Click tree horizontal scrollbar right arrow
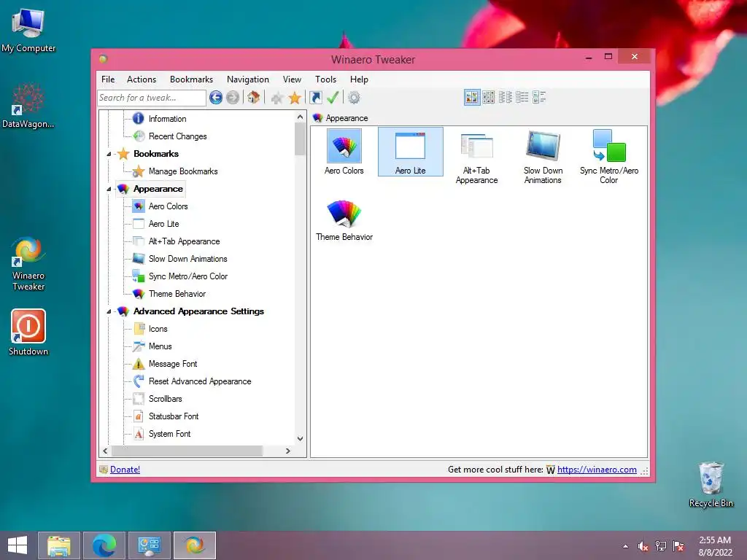Screen dimensions: 747x560 [x=287, y=451]
